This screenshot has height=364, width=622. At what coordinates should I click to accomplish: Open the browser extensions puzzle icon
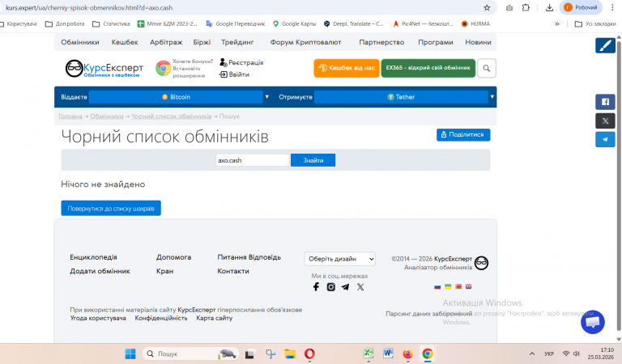(526, 7)
